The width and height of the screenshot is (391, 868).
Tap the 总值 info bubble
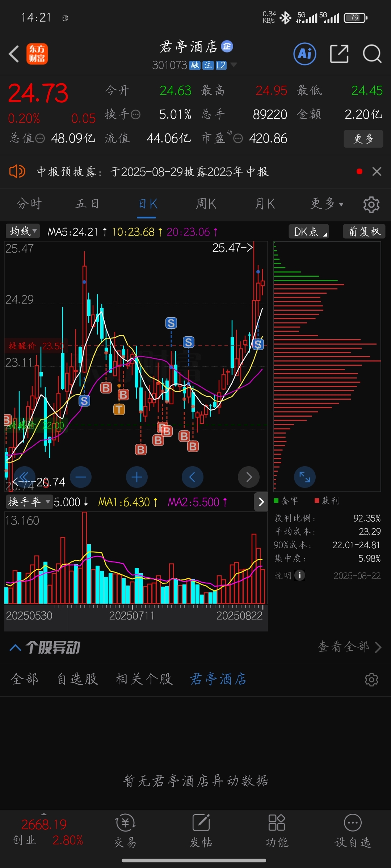pyautogui.click(x=40, y=139)
